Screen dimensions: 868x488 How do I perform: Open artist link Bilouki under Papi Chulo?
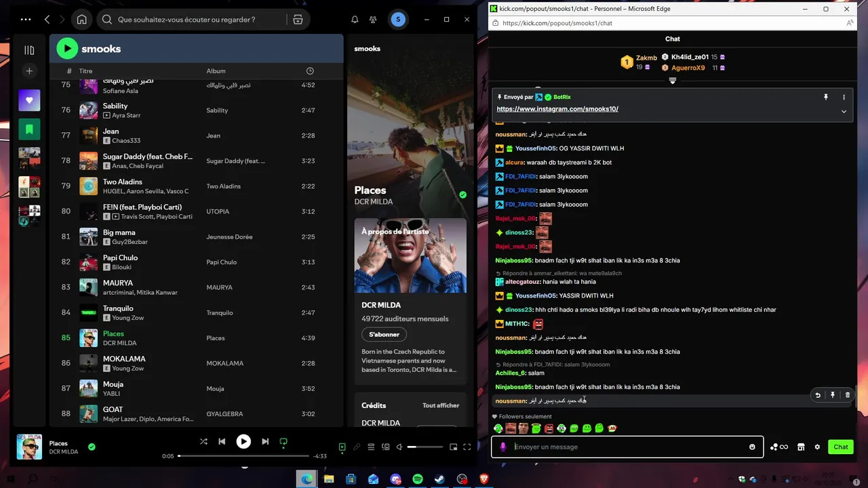[x=121, y=267]
